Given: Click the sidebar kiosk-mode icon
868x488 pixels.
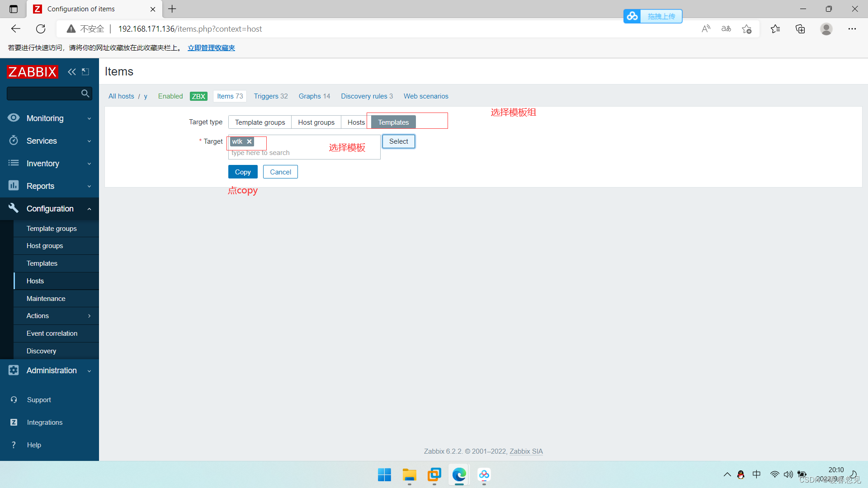Looking at the screenshot, I should tap(85, 72).
